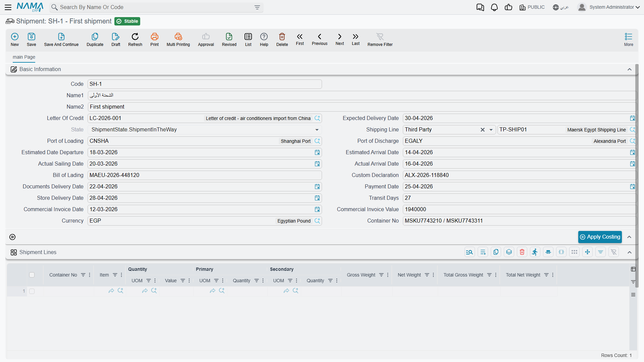Click the thumbs-up icon in header

pos(508,7)
